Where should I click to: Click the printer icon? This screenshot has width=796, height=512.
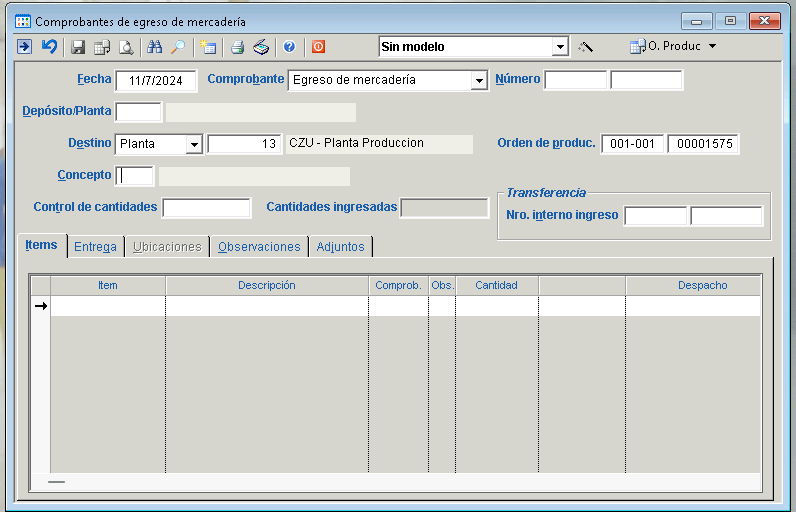(x=237, y=47)
